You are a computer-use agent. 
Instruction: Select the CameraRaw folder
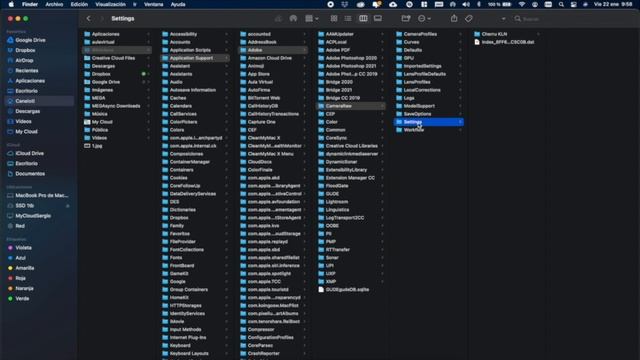(x=351, y=106)
